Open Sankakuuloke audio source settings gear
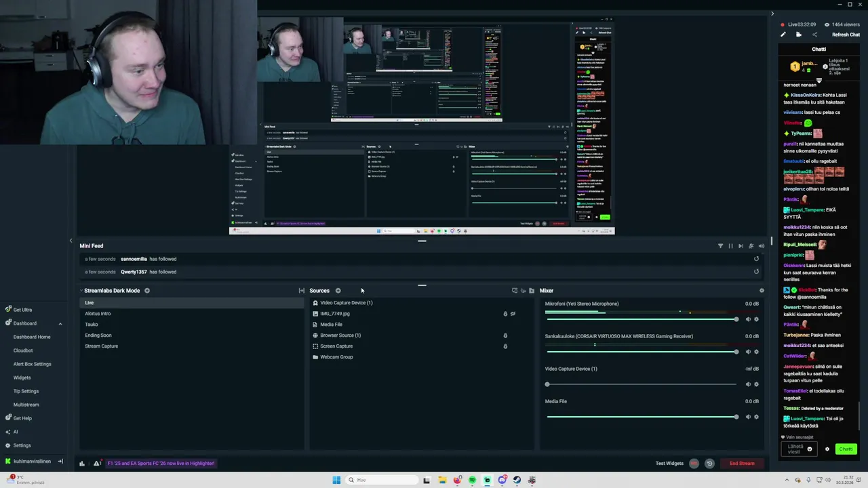 [x=757, y=352]
